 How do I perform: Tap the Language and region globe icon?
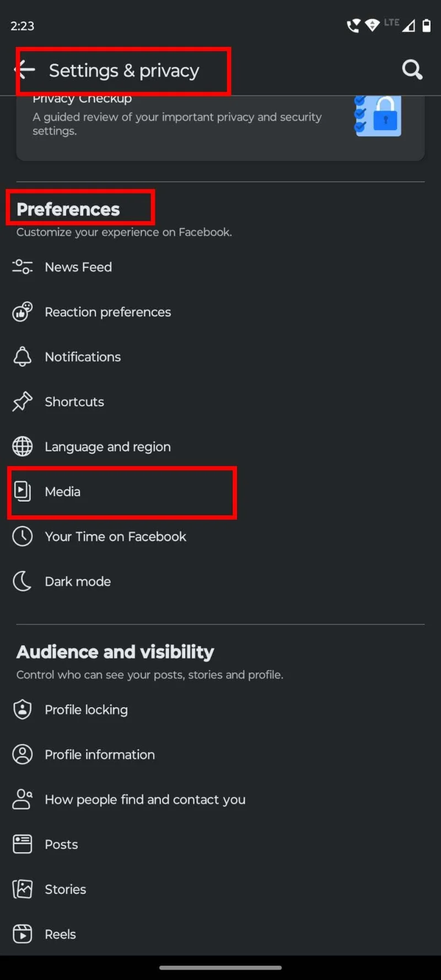(x=23, y=446)
